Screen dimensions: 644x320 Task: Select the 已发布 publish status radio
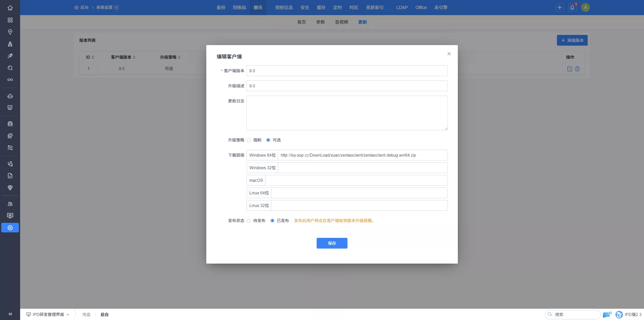coord(272,221)
